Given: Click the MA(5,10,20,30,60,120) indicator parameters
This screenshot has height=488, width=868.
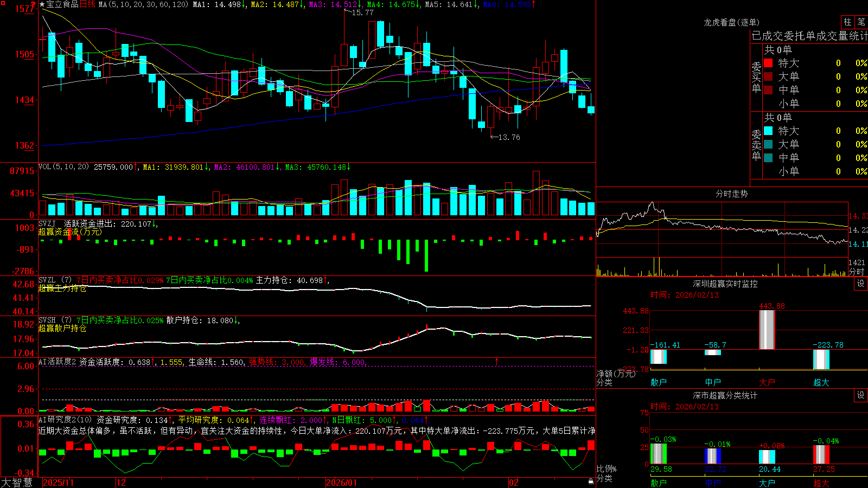Looking at the screenshot, I should tap(144, 4).
